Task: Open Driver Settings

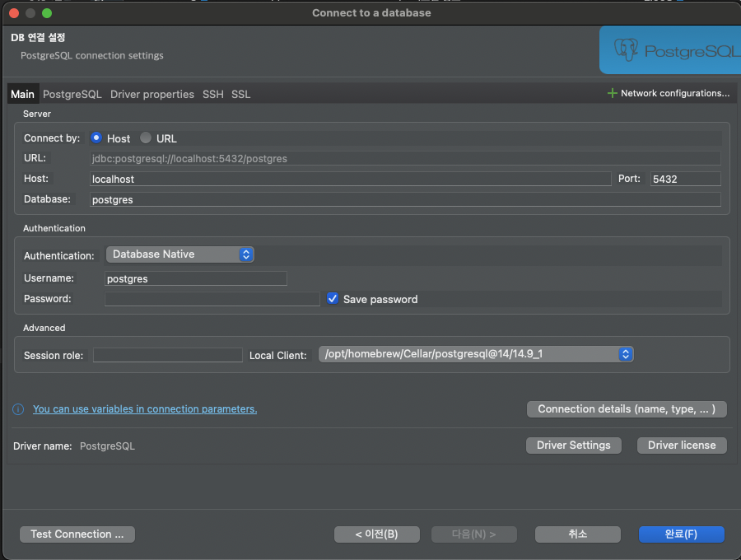Action: click(573, 445)
